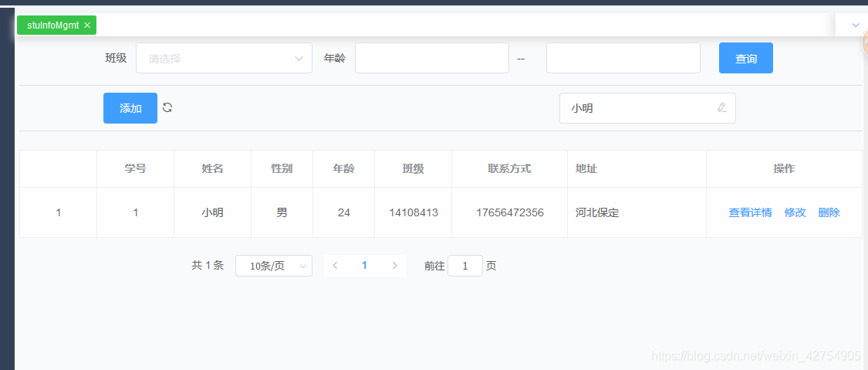868x370 pixels.
Task: Click the search field containing 小明
Action: click(x=647, y=108)
